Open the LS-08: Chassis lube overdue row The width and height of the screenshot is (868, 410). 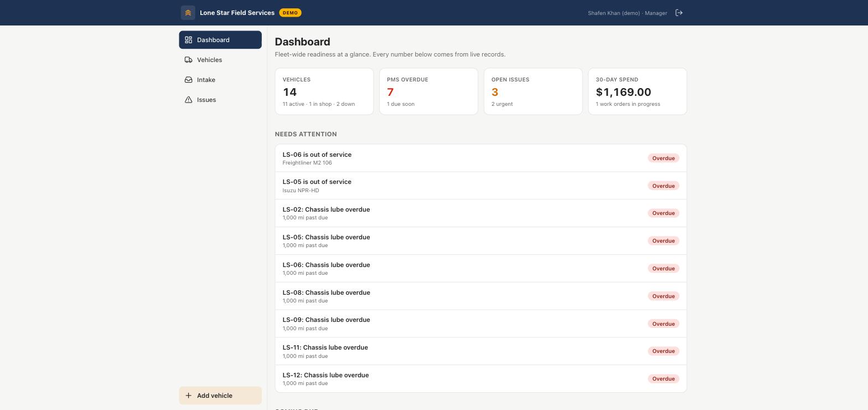coord(480,296)
